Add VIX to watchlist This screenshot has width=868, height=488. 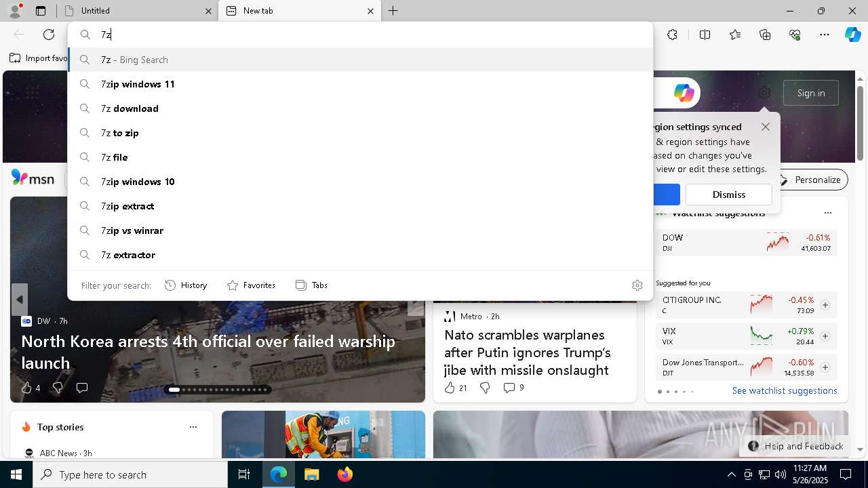[x=825, y=336]
